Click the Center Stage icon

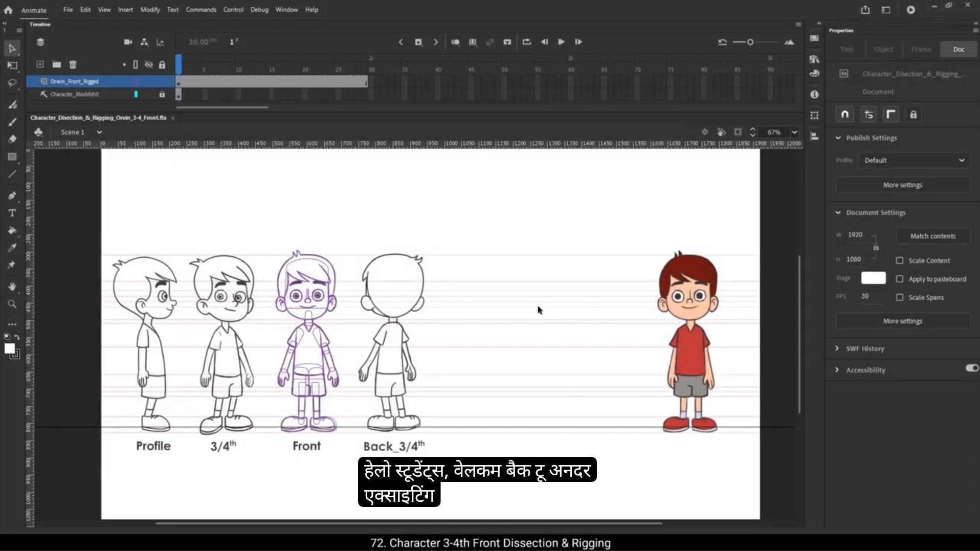click(x=704, y=132)
